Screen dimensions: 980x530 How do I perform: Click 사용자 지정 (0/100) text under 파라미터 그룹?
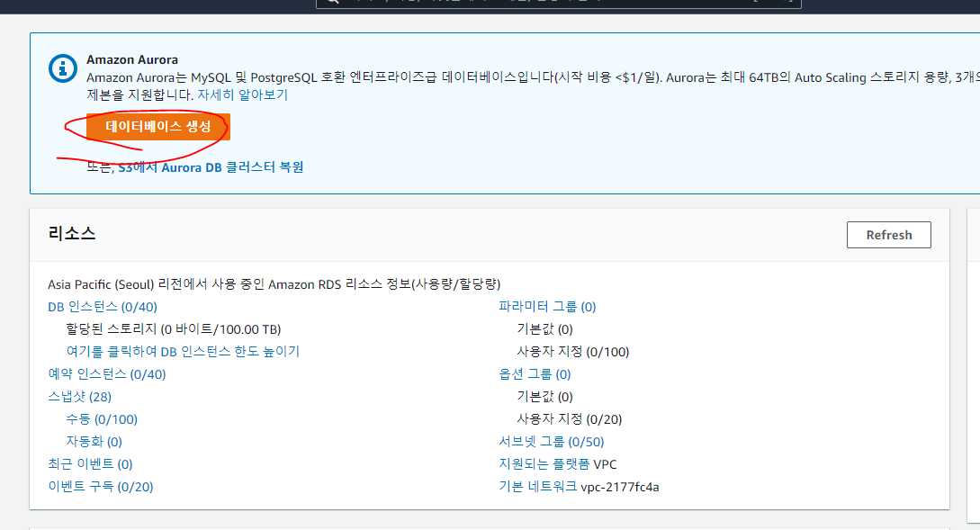(573, 352)
